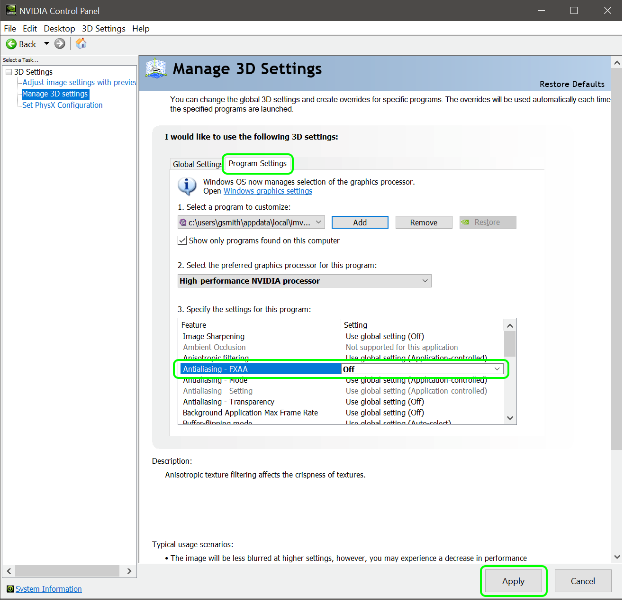Click the main panel scroll up arrow
This screenshot has width=622, height=601.
(616, 63)
